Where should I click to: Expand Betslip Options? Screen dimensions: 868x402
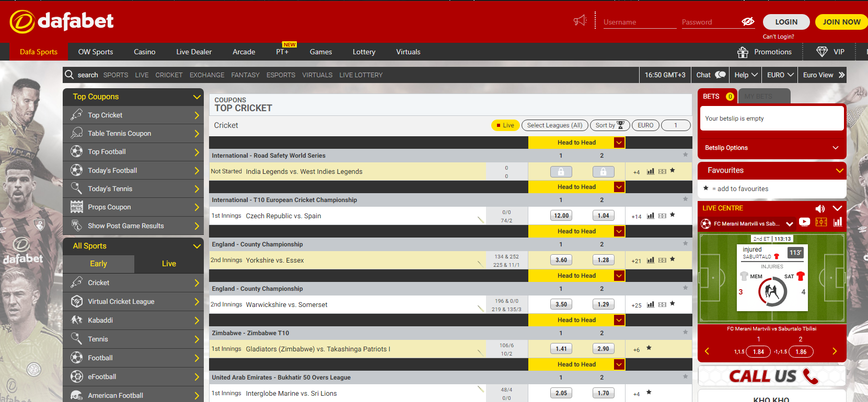tap(772, 148)
